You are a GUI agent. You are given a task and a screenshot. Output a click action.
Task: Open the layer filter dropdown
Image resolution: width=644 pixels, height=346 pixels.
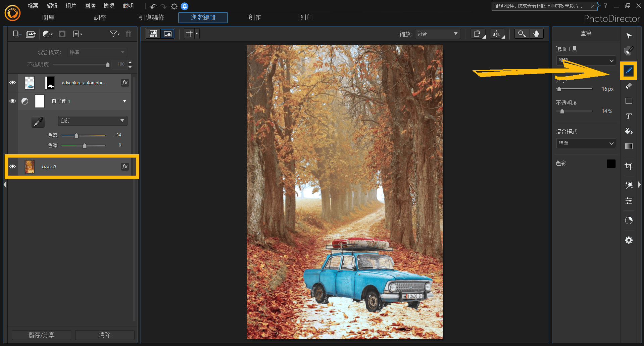click(x=115, y=34)
